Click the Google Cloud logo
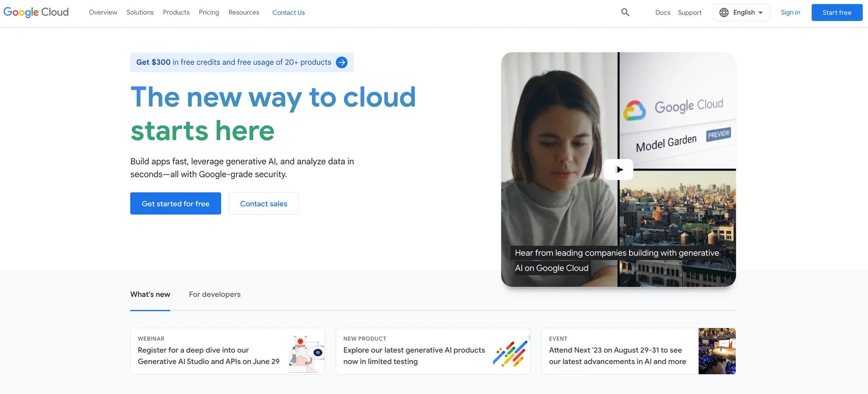This screenshot has height=394, width=868. [36, 12]
